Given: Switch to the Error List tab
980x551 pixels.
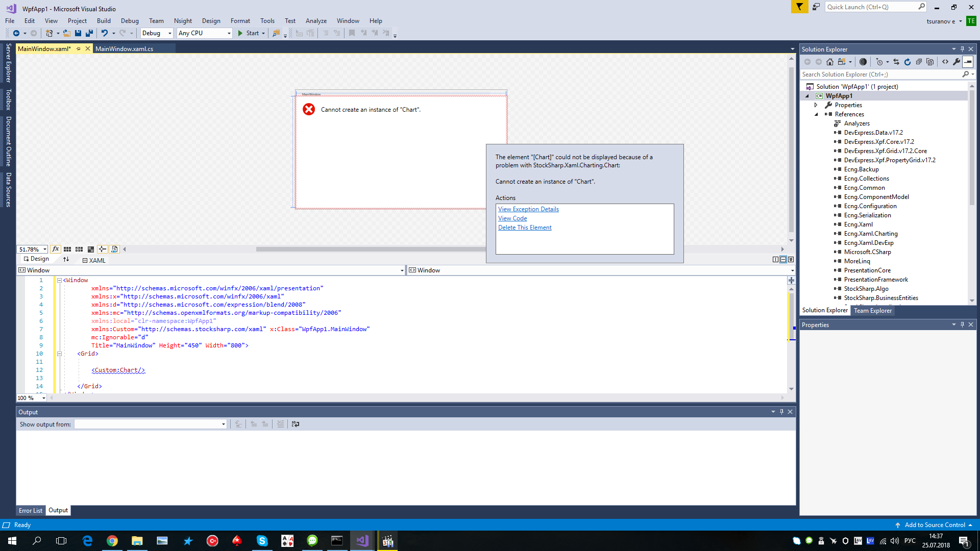Looking at the screenshot, I should (31, 510).
